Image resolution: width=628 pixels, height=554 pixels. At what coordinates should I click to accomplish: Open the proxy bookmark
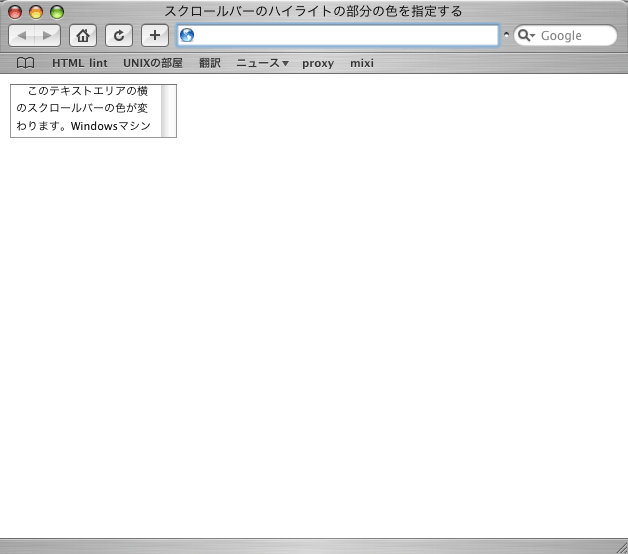[x=318, y=64]
